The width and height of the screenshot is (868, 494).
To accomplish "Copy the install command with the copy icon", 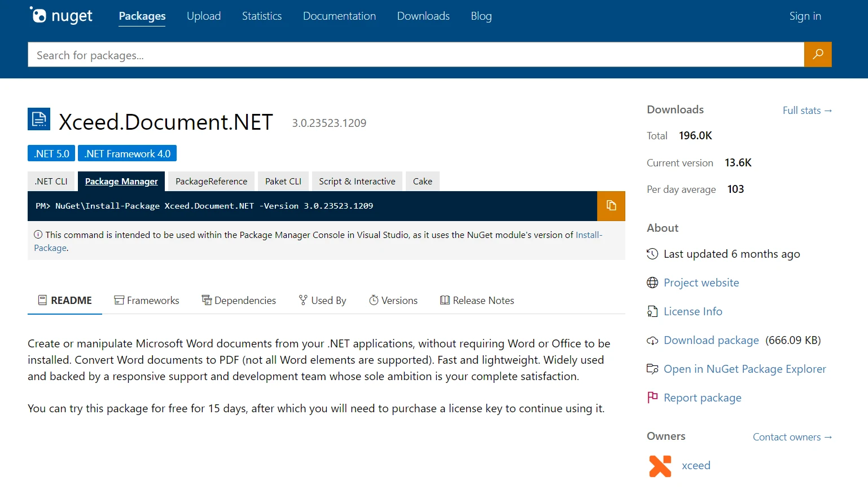I will pos(611,206).
